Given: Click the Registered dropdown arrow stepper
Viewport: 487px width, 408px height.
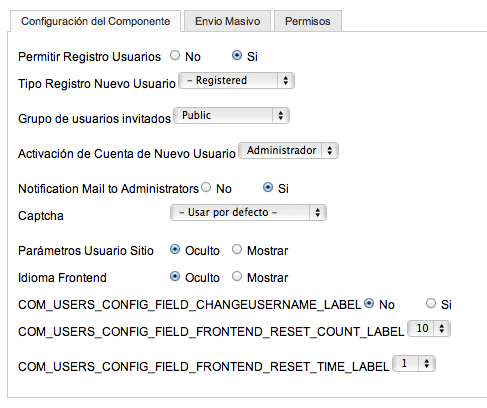Looking at the screenshot, I should click(x=286, y=81).
